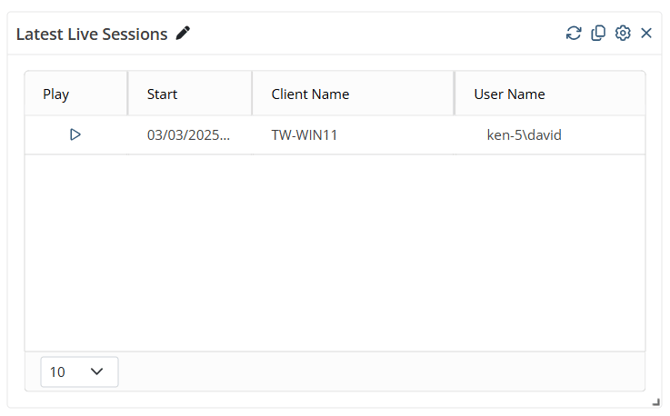The image size is (670, 416).
Task: Sort sessions by Start column
Action: pos(162,94)
